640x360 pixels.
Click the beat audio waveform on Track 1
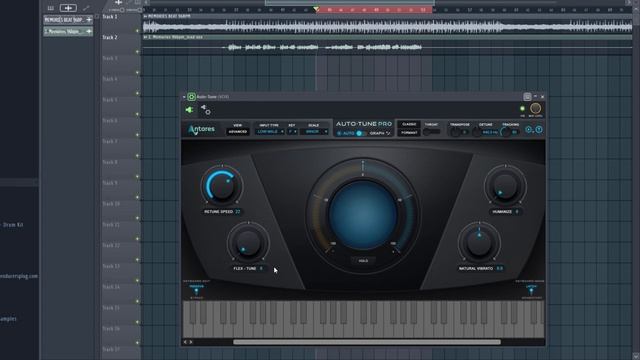(387, 27)
